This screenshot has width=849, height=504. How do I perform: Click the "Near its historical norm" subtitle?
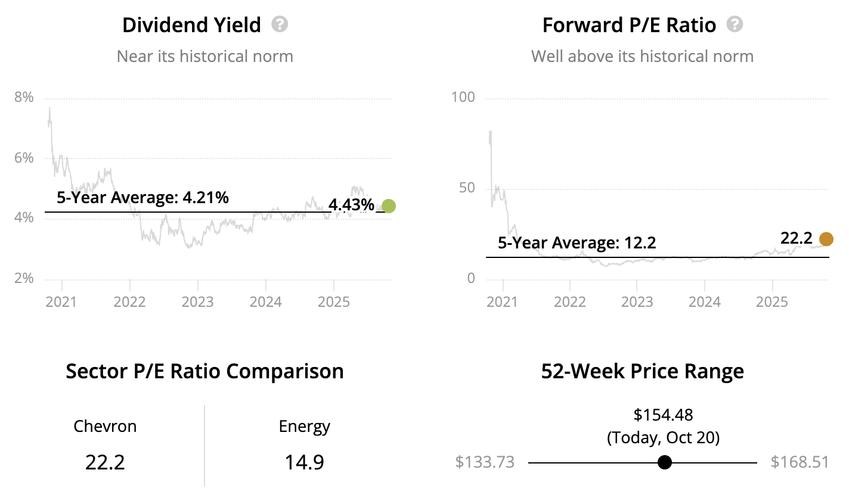205,57
